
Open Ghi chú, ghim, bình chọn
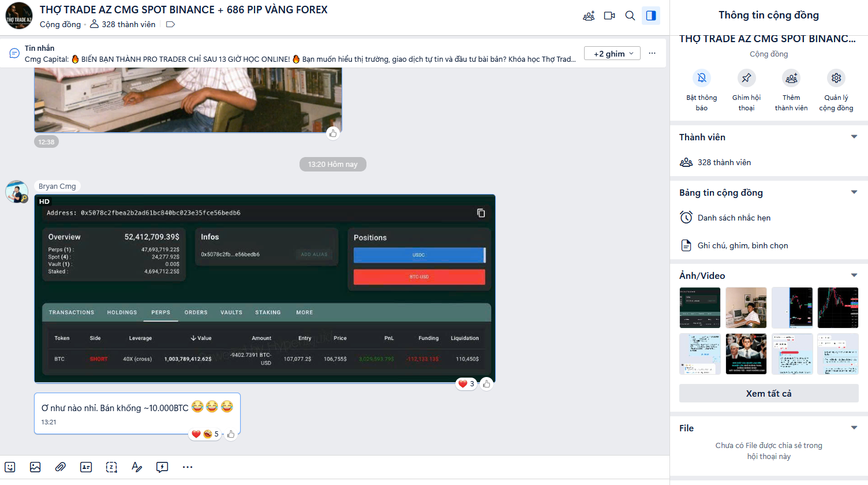(x=769, y=245)
